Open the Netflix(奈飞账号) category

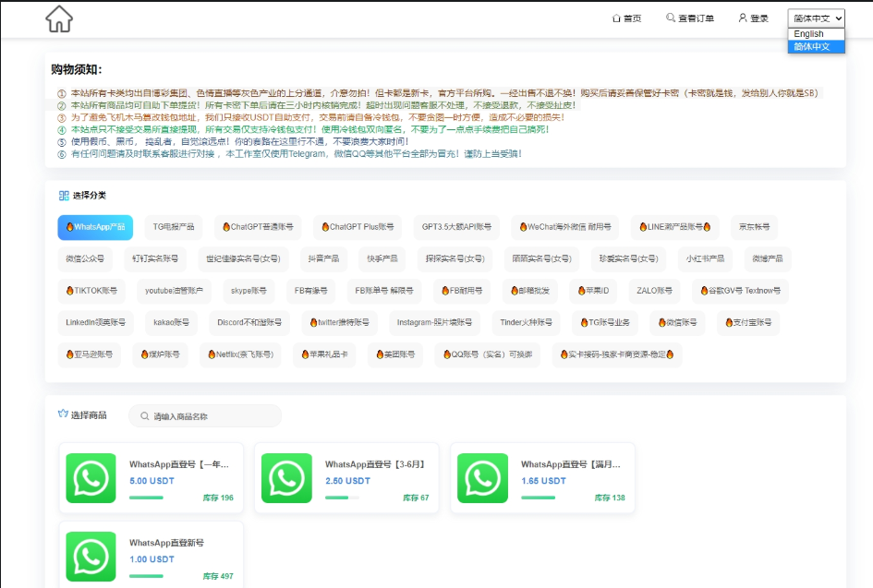(240, 354)
